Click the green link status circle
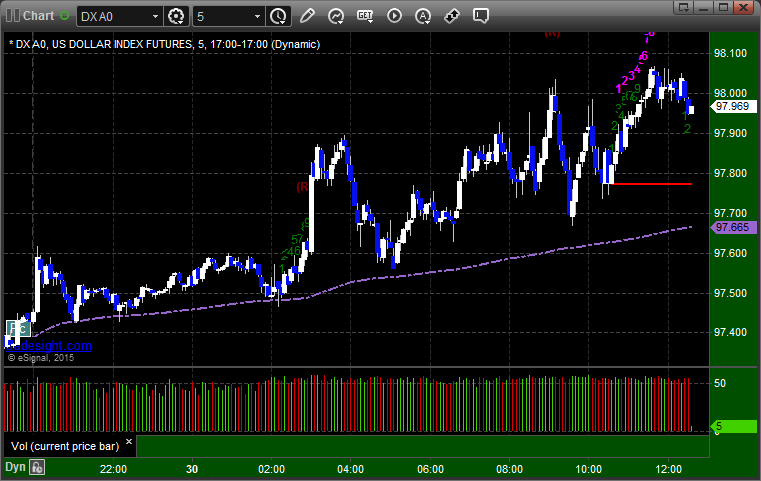This screenshot has width=761, height=481. point(64,16)
